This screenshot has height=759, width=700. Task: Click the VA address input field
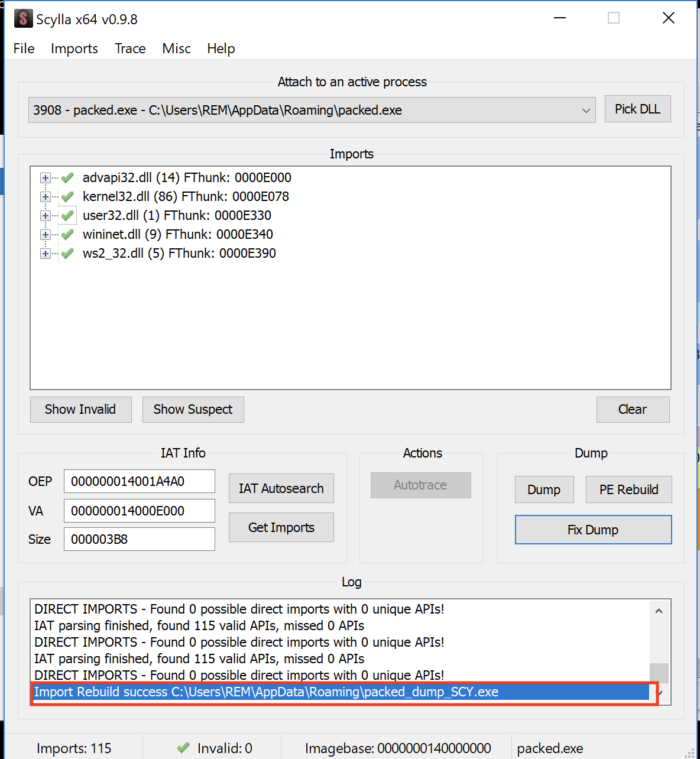click(140, 511)
